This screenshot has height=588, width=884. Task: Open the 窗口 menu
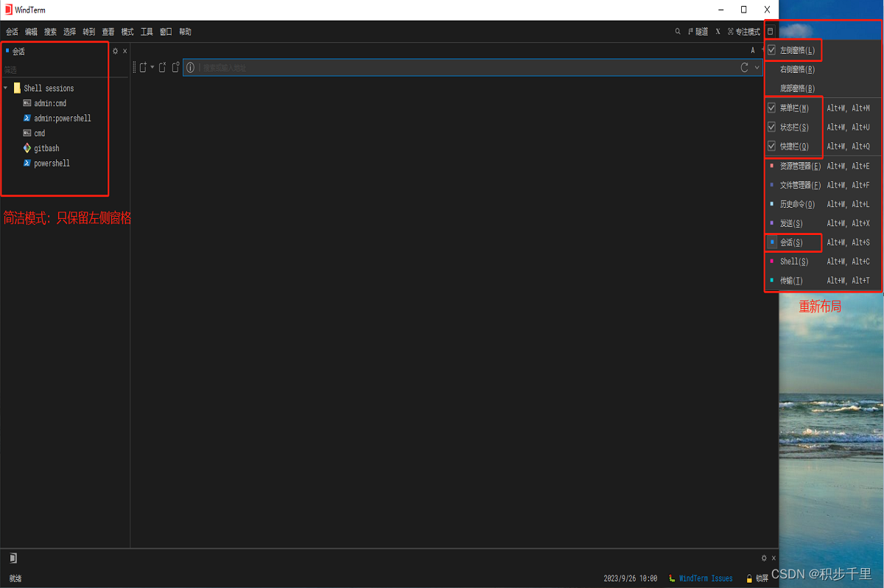tap(166, 32)
